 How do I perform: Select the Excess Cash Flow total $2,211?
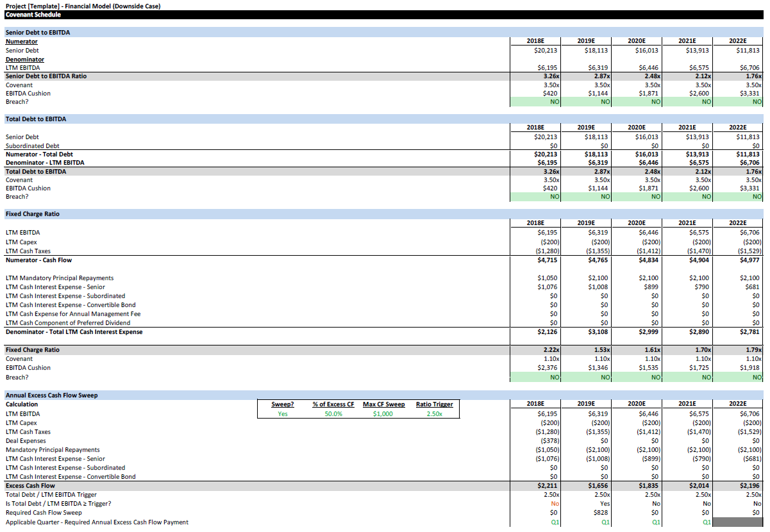pyautogui.click(x=547, y=485)
